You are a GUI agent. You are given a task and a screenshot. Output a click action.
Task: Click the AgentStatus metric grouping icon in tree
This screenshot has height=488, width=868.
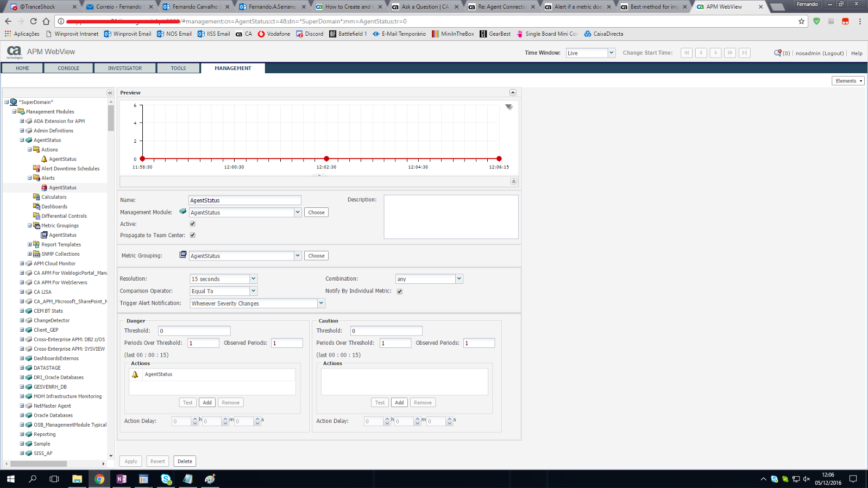coord(45,235)
